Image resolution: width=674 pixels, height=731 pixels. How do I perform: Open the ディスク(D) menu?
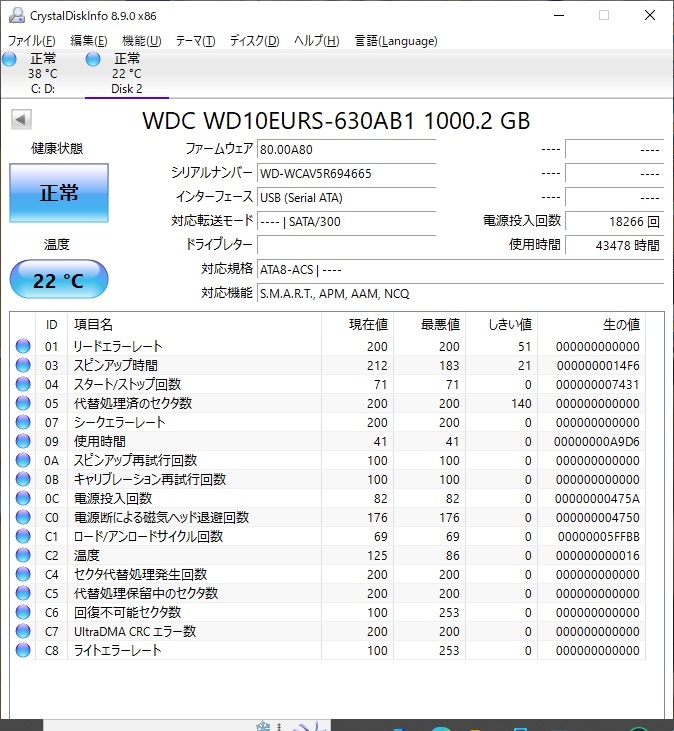pyautogui.click(x=254, y=41)
